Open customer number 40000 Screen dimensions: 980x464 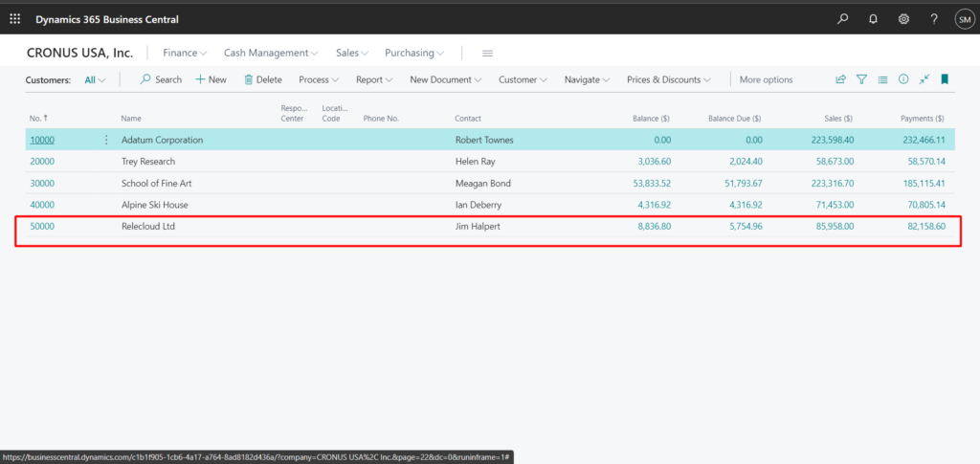tap(42, 204)
